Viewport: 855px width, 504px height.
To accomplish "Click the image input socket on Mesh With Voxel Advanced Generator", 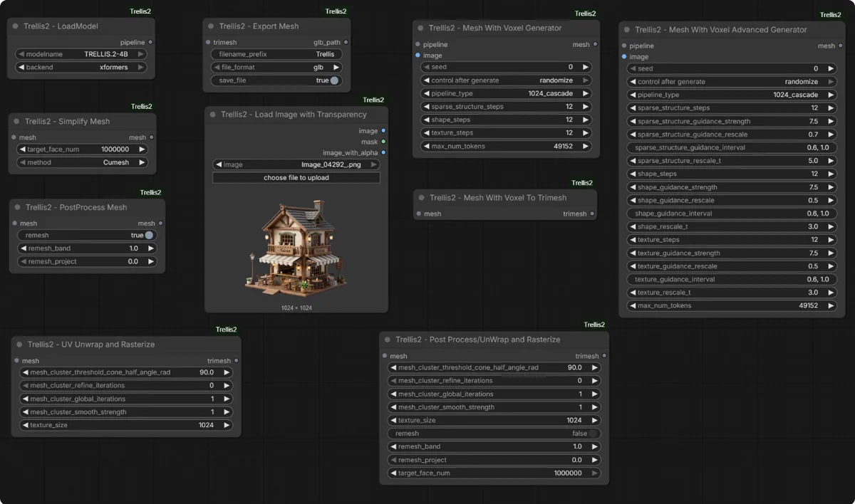I will coord(624,56).
